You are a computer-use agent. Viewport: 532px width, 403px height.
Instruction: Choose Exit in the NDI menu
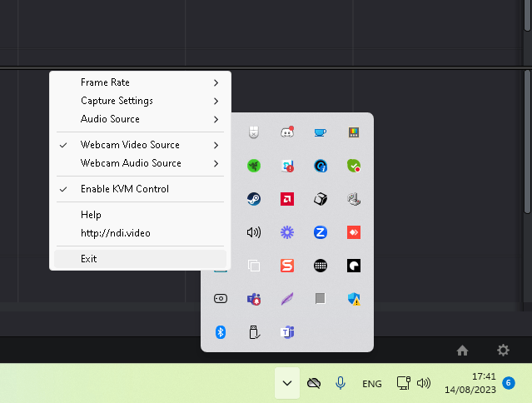pyautogui.click(x=140, y=259)
